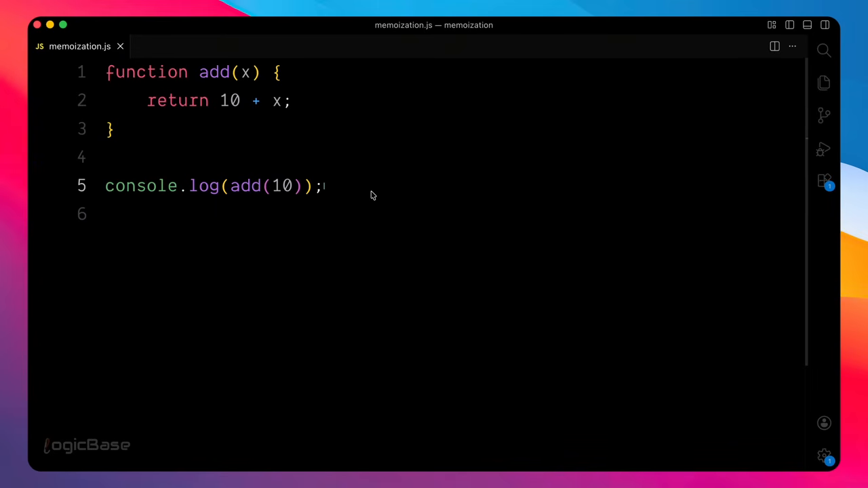Click the "return" keyword on line 2

tap(178, 100)
